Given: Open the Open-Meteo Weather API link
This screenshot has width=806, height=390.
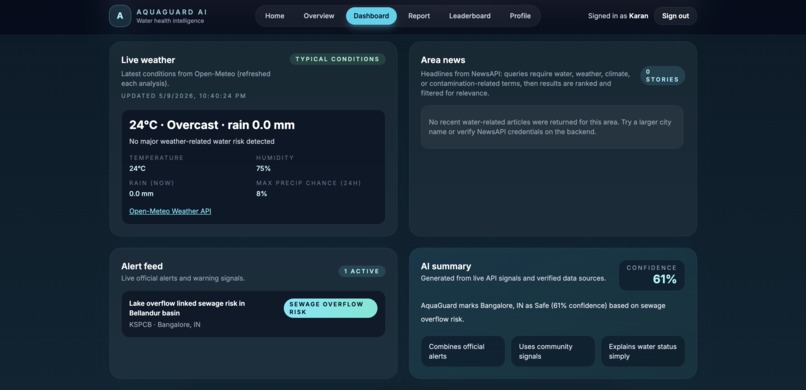Looking at the screenshot, I should pos(170,211).
